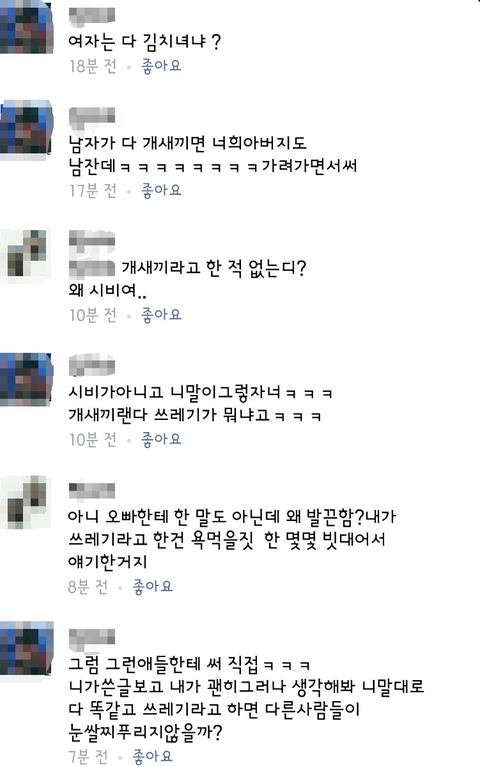Open avatar beside 왜 시비여 comment
This screenshot has height=767, width=480.
(x=26, y=253)
